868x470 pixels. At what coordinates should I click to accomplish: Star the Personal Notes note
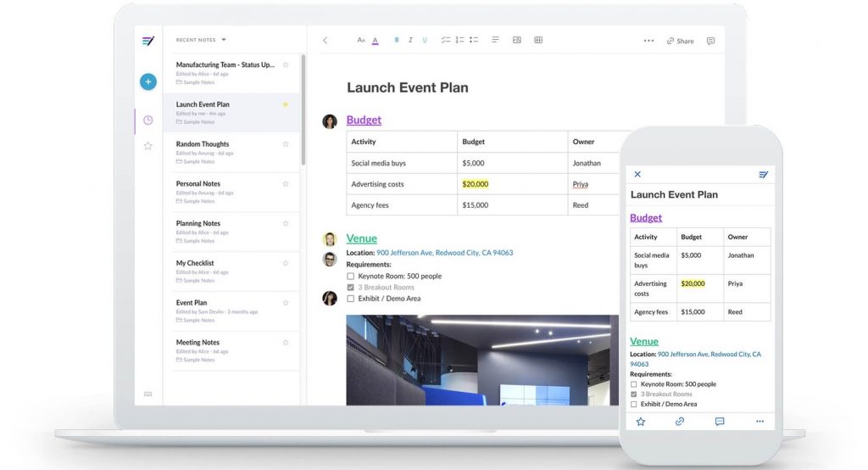pos(286,183)
